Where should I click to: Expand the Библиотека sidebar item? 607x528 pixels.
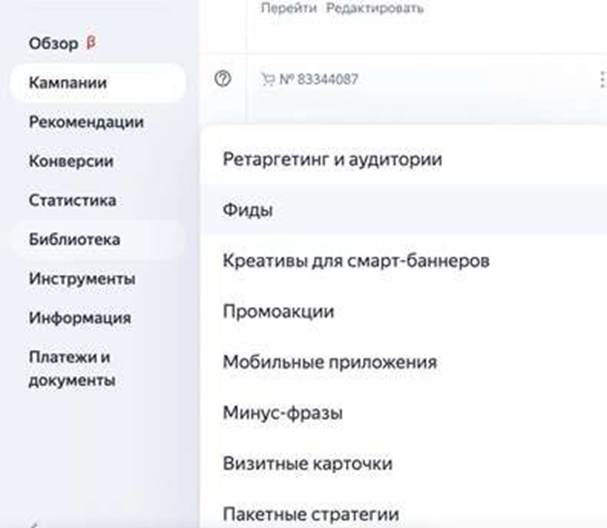(75, 239)
